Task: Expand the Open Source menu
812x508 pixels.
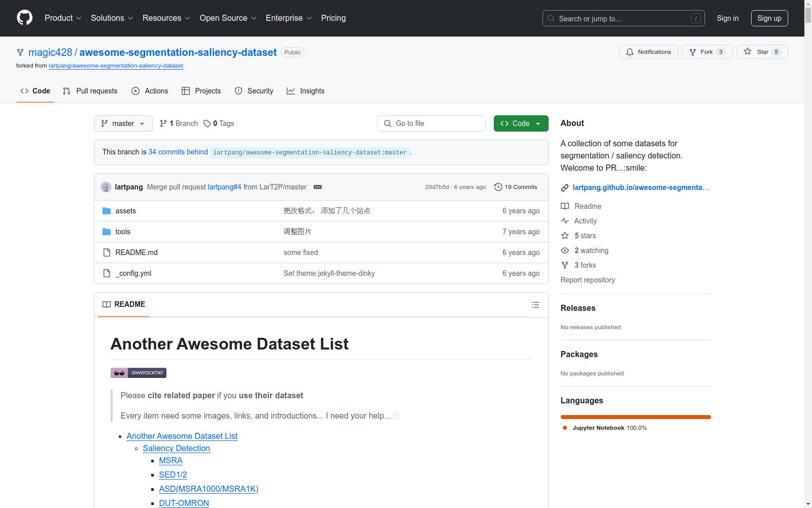Action: point(228,18)
